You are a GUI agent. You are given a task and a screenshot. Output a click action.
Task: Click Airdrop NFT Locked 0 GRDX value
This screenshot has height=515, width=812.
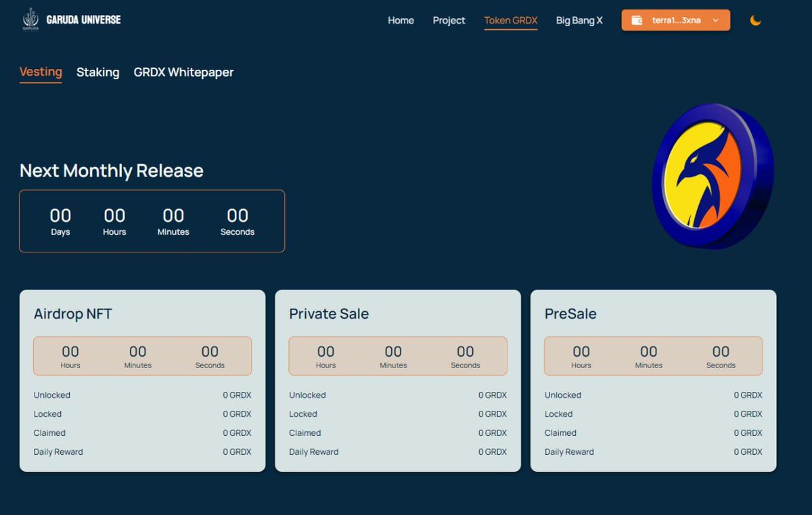[237, 414]
